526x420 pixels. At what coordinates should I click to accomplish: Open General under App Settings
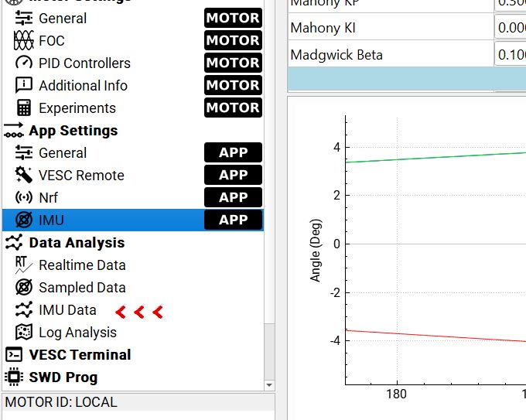click(x=63, y=153)
